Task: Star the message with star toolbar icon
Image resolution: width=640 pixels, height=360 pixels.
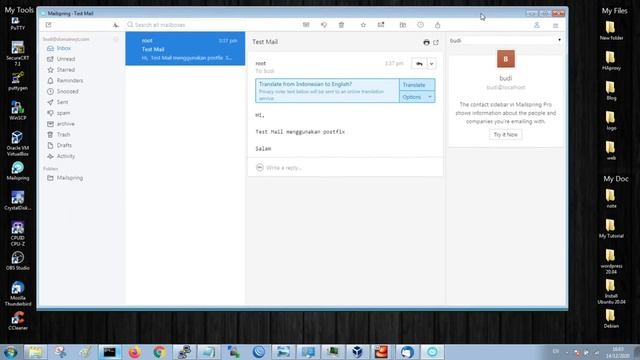Action: [x=363, y=25]
